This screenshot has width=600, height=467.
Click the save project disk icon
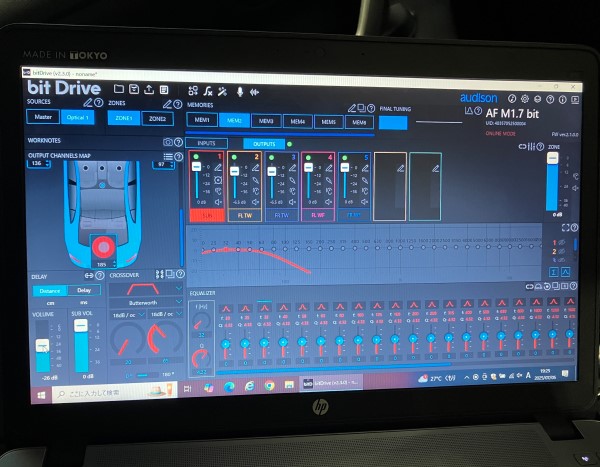[x=134, y=89]
